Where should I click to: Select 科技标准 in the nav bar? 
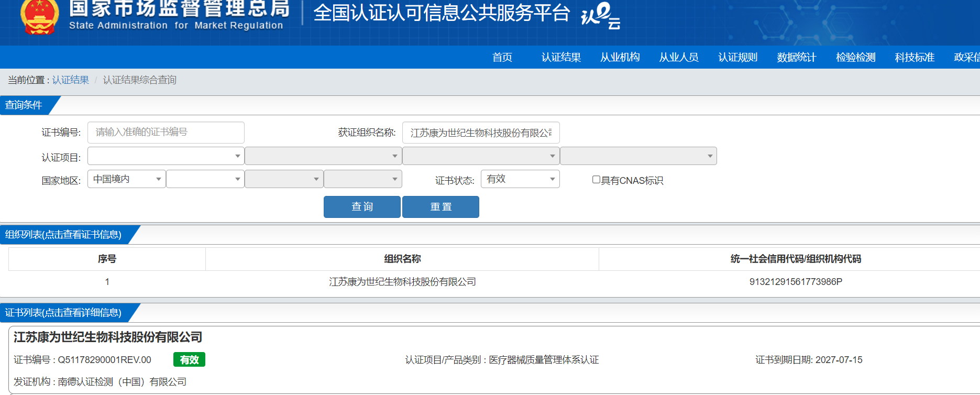pos(915,57)
